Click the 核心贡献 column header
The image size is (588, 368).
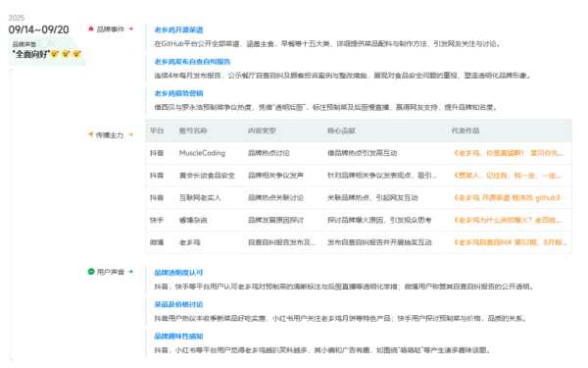(x=341, y=131)
